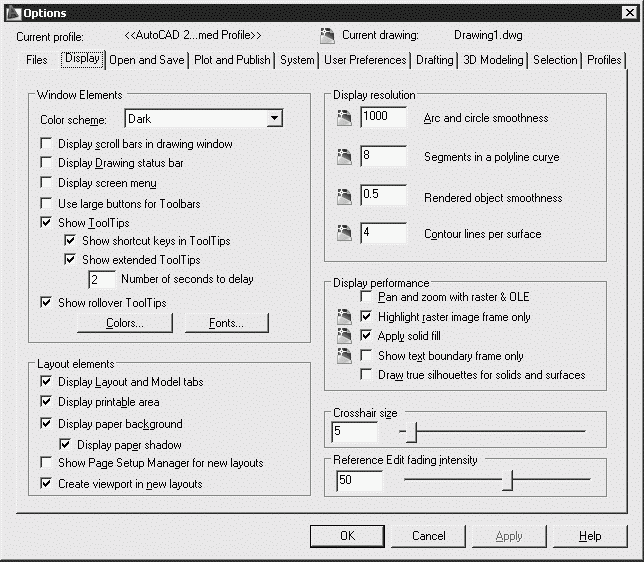Enable Display scroll bars in drawing window
Screen dimensions: 644x562
tap(46, 144)
